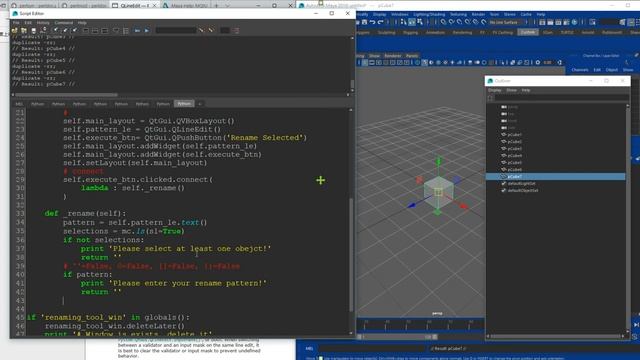Click the No Live Surface field
Screen dimensions: 640x360
point(506,22)
